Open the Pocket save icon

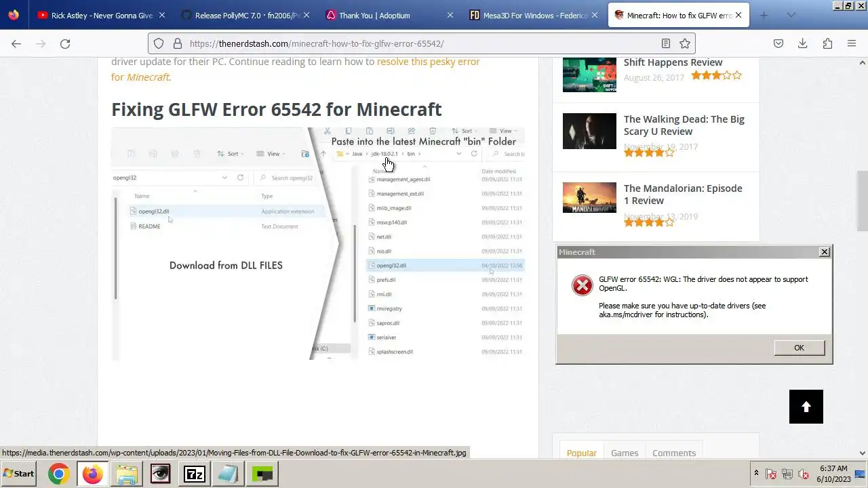[778, 43]
